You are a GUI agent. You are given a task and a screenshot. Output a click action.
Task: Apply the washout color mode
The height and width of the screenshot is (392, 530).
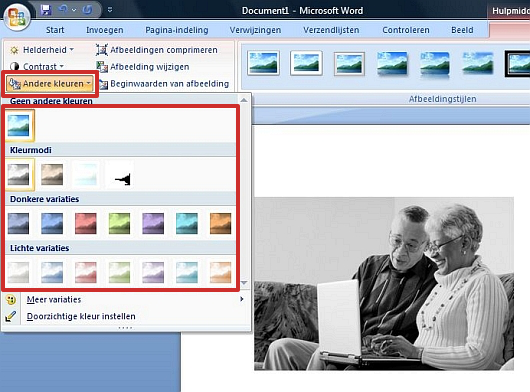tap(86, 174)
